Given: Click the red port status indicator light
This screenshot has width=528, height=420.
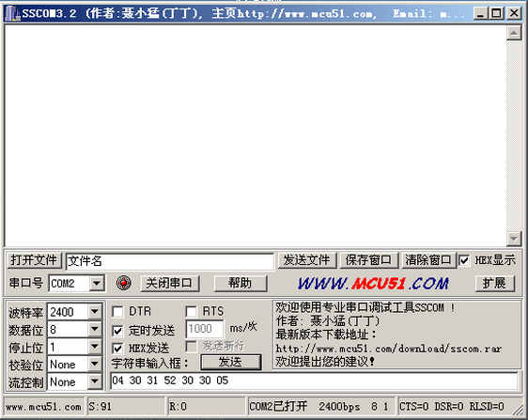Looking at the screenshot, I should [124, 283].
